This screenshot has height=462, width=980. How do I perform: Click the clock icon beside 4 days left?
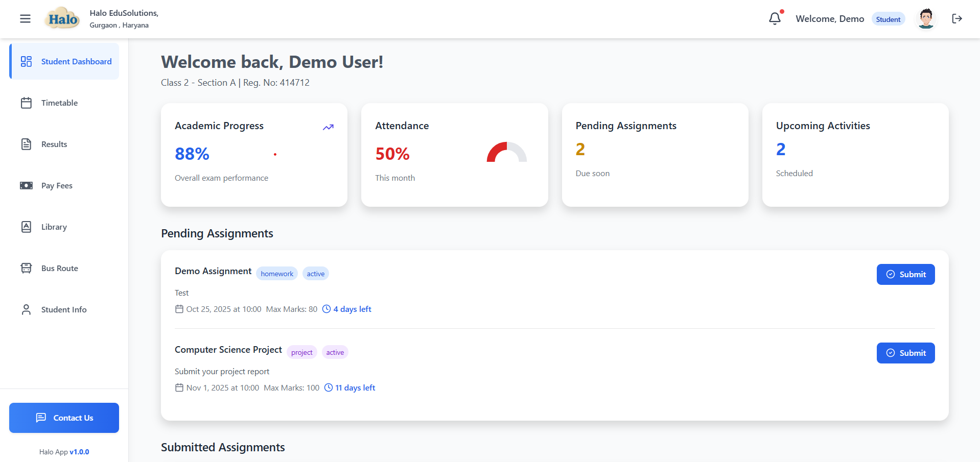(326, 309)
